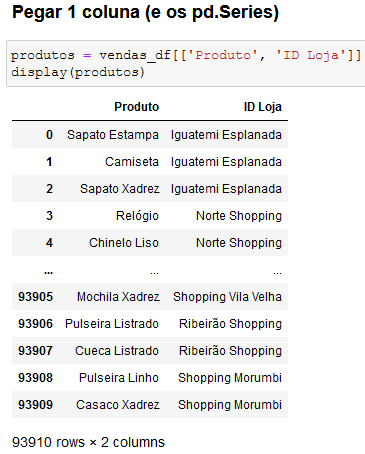This screenshot has width=365, height=454.
Task: Select the Camiseta product cell
Action: point(132,162)
